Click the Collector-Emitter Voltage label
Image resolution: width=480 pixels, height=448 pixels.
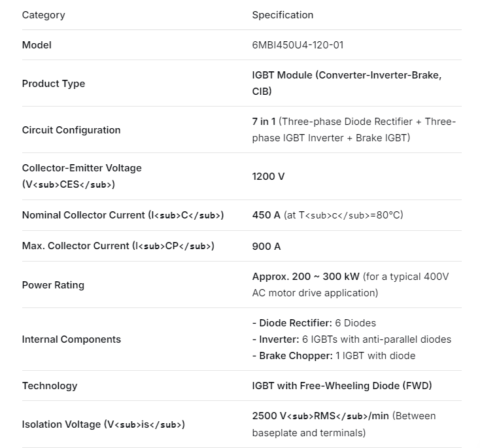click(x=82, y=168)
